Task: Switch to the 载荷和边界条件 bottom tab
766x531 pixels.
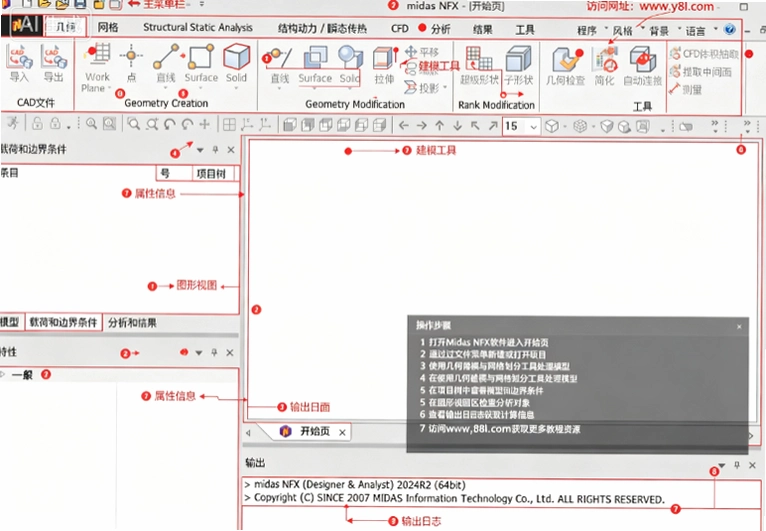Action: click(x=63, y=322)
